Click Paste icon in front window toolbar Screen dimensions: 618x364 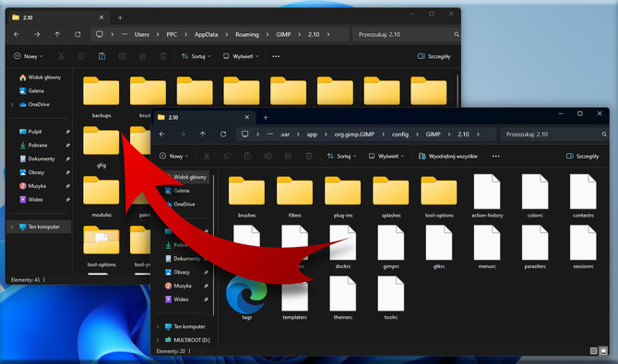coord(247,156)
